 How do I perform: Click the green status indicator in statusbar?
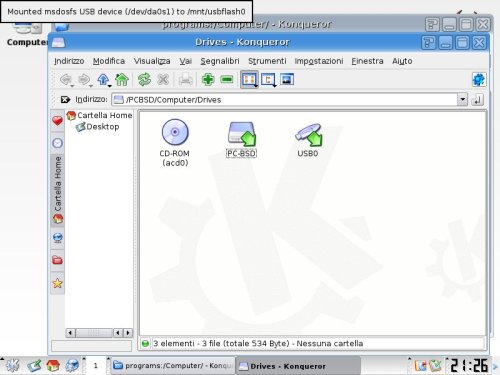click(x=145, y=343)
